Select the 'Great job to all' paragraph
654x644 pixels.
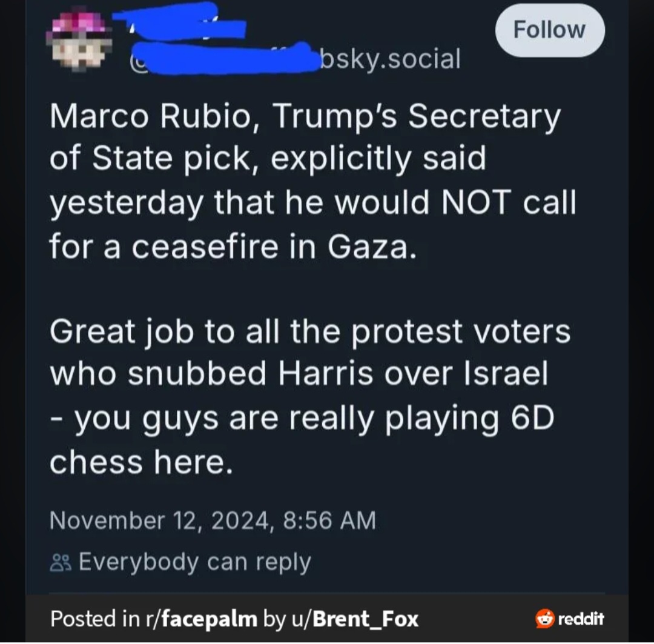click(310, 396)
